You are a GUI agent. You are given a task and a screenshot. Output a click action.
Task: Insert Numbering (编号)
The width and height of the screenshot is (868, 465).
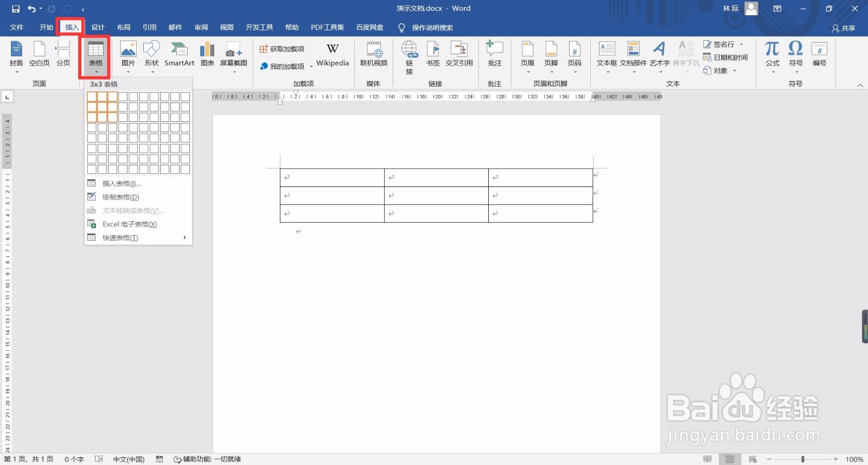click(x=819, y=54)
